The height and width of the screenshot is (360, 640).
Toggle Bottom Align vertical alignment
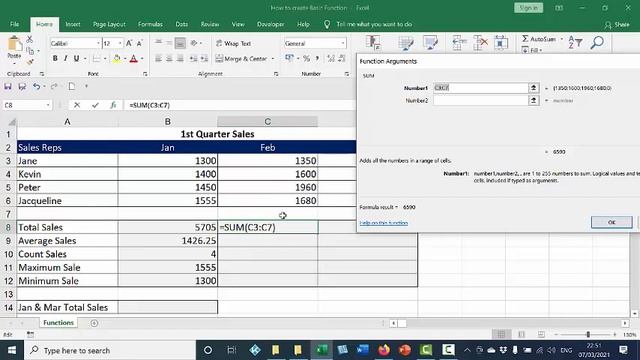(x=180, y=43)
